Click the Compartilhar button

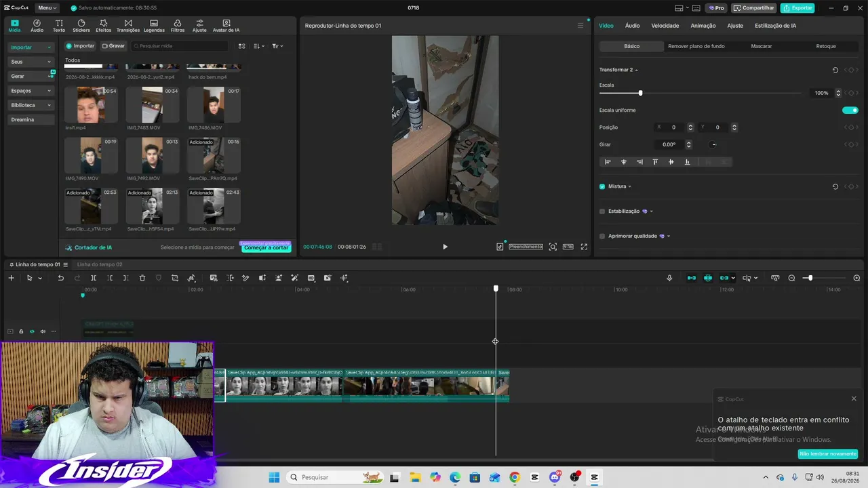[754, 8]
